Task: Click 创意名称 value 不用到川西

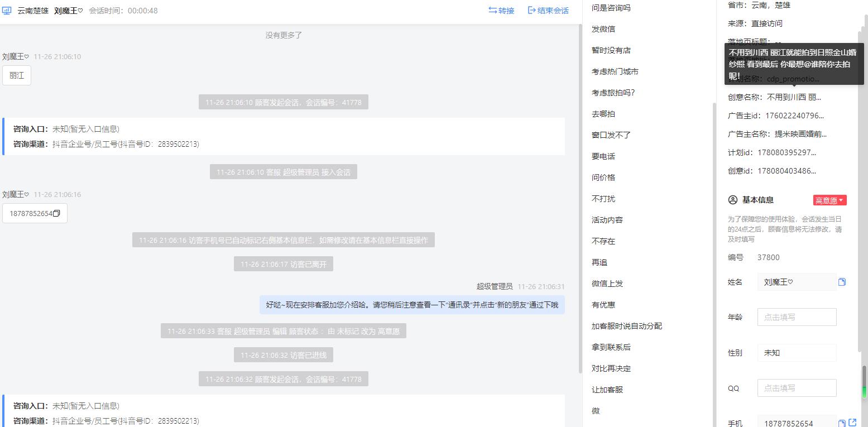Action: point(794,97)
